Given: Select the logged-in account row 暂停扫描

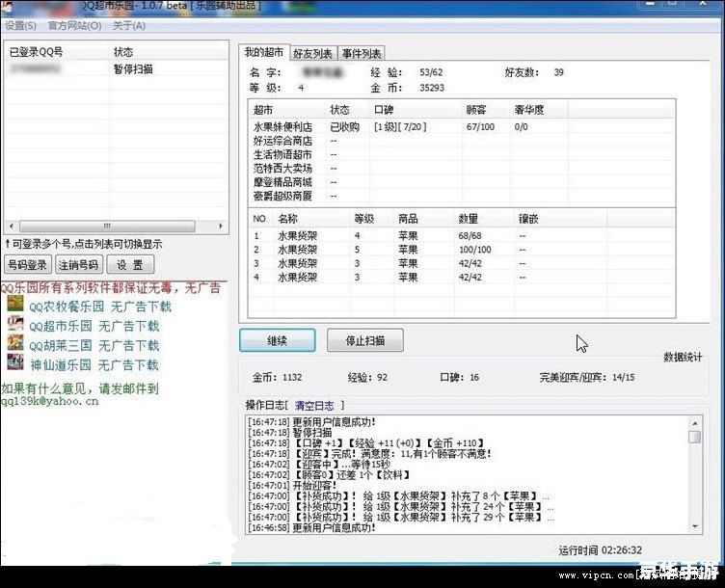Looking at the screenshot, I should click(x=117, y=69).
